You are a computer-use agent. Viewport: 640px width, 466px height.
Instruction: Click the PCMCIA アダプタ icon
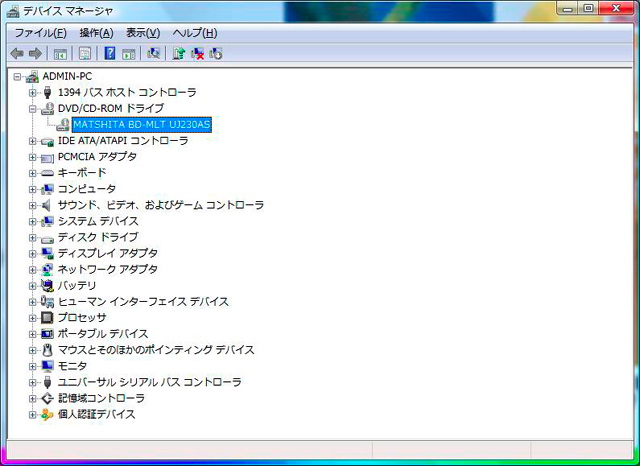tap(47, 157)
